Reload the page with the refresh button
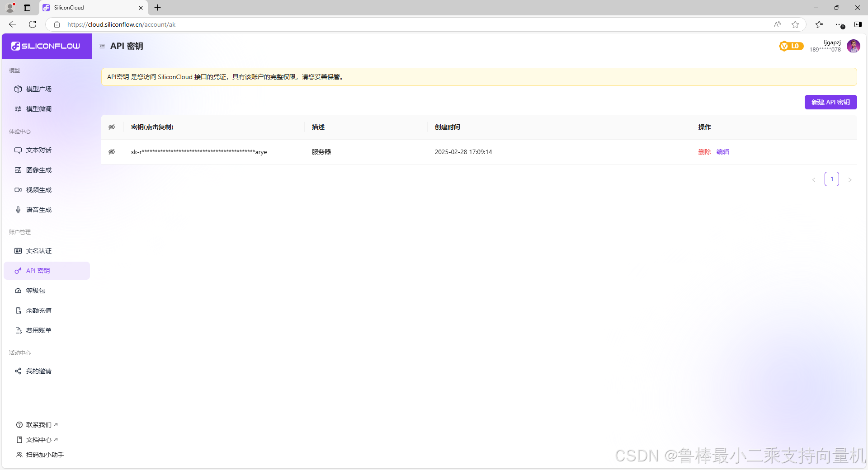 [33, 24]
